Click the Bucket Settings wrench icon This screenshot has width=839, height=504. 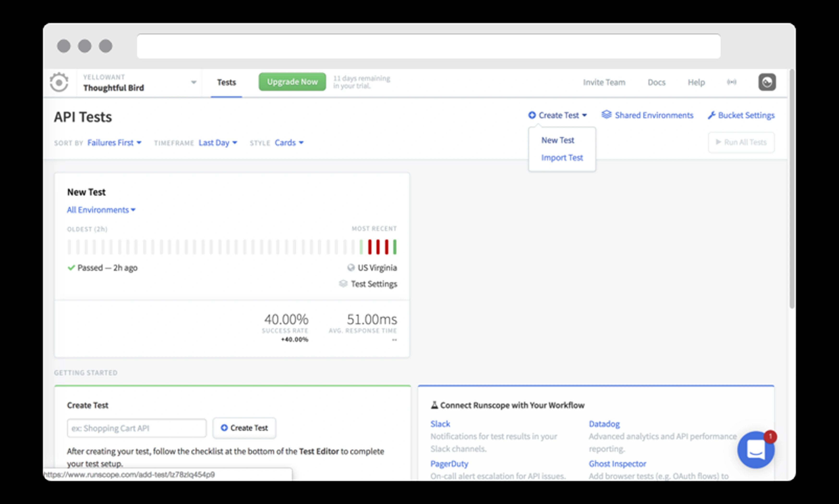coord(712,115)
